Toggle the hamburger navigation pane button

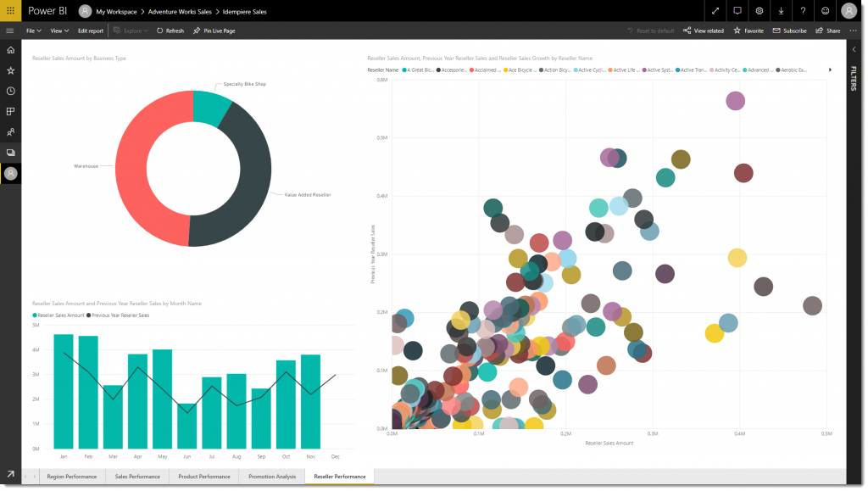click(10, 31)
